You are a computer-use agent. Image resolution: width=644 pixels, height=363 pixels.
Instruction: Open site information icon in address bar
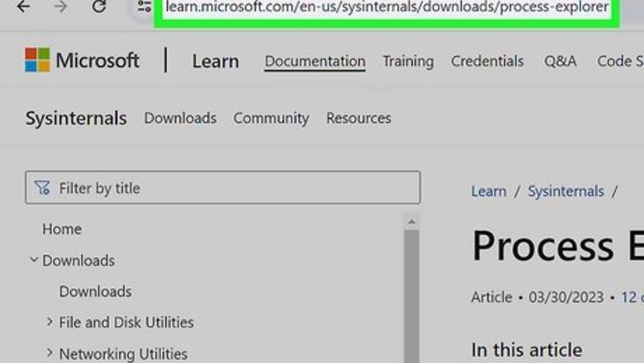pos(144,7)
